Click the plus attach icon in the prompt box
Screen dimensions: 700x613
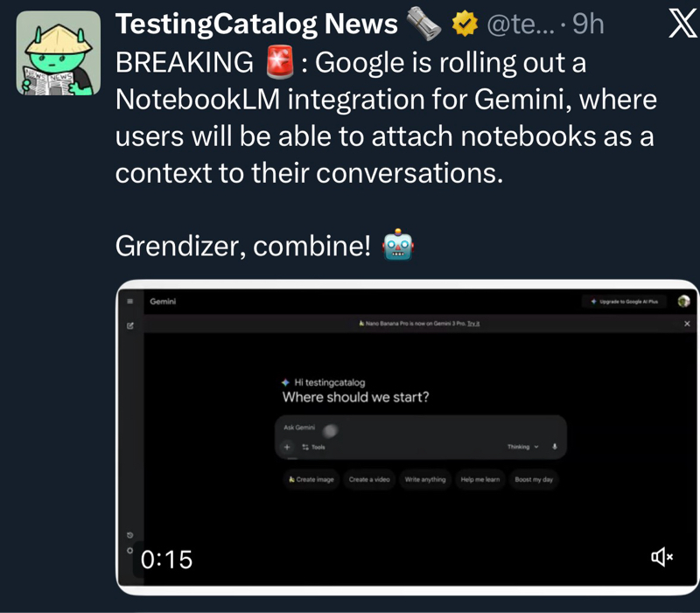click(x=287, y=447)
